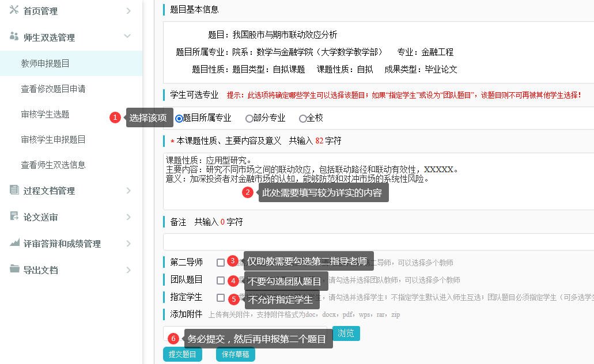Select the 全校 radio option
Viewport: 594px width, 364px height.
pos(303,119)
